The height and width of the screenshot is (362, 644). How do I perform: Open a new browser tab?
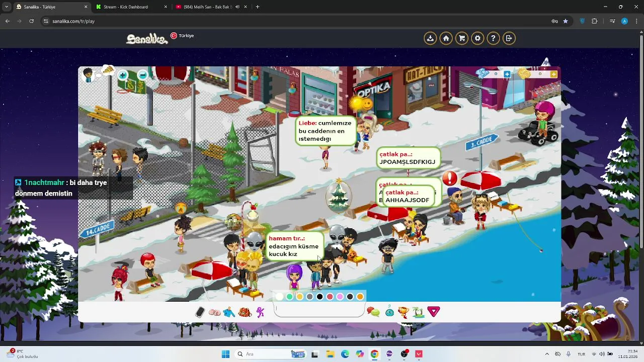click(258, 7)
